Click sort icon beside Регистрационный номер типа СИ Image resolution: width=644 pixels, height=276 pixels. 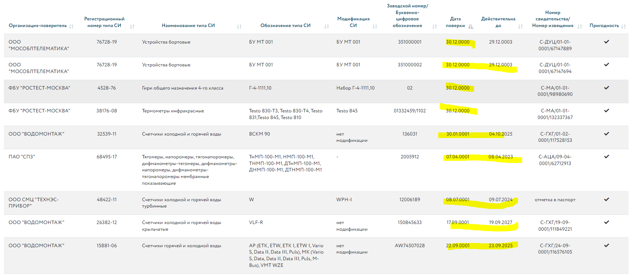pos(132,26)
